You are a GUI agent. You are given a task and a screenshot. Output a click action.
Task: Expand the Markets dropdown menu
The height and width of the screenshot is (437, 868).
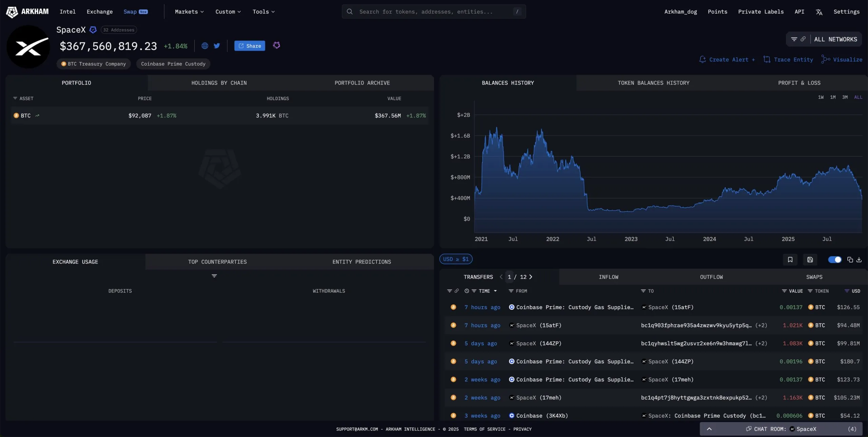pos(189,12)
